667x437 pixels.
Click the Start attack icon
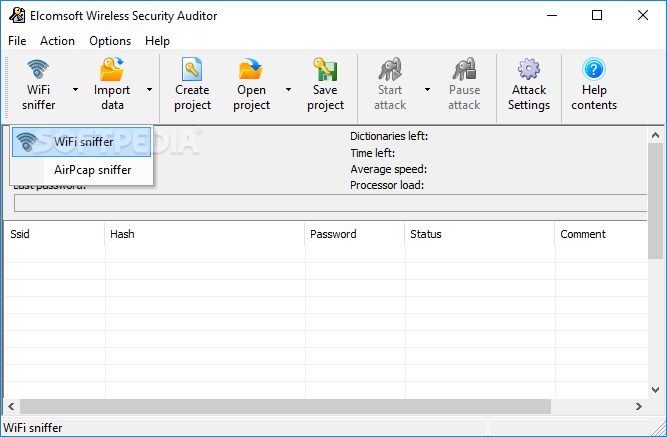click(390, 69)
